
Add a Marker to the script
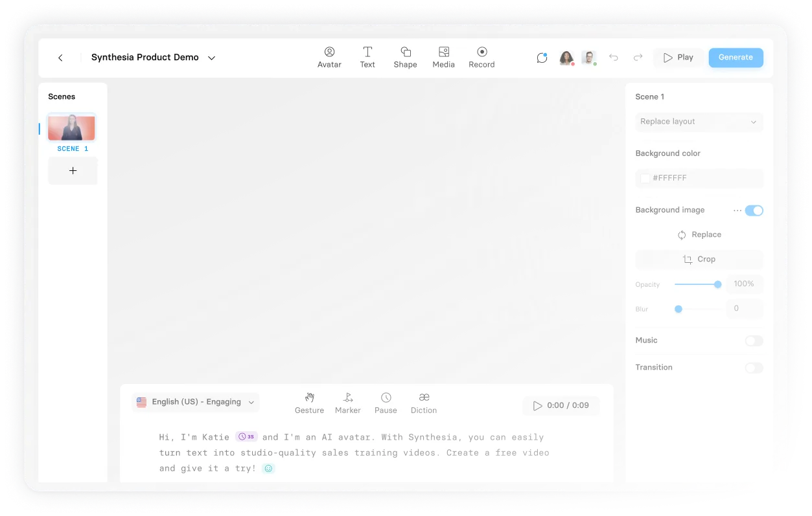click(348, 403)
